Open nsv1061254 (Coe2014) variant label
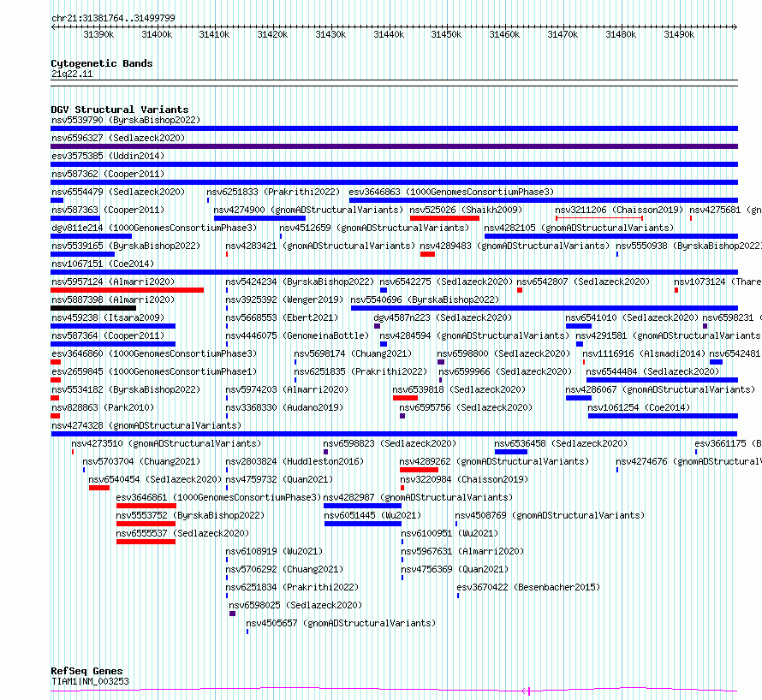The width and height of the screenshot is (762, 700). pyautogui.click(x=639, y=407)
